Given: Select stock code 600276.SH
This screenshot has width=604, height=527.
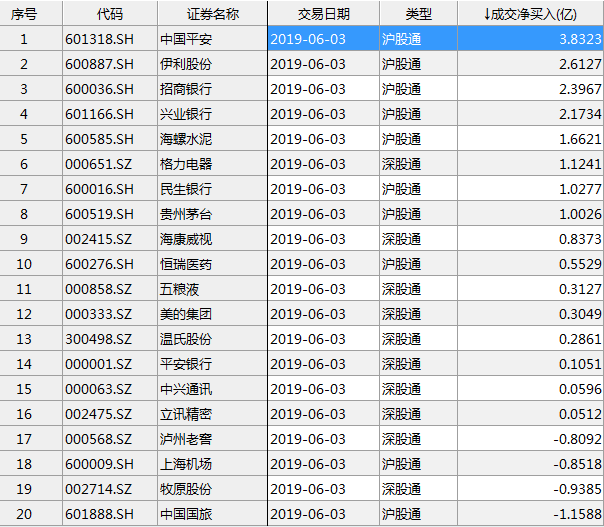Looking at the screenshot, I should pyautogui.click(x=110, y=264).
